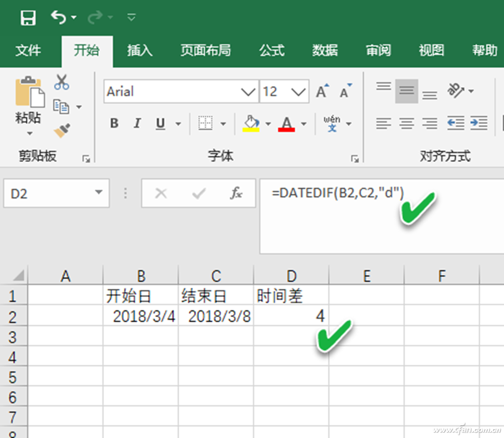This screenshot has height=438, width=504.
Task: Open the Undo history dropdown arrow
Action: (x=74, y=17)
